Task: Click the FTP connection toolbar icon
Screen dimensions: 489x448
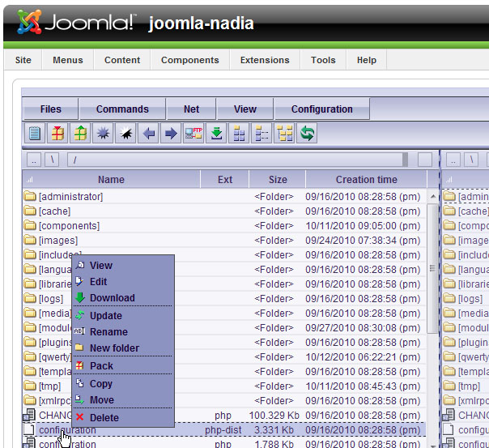Action: pyautogui.click(x=193, y=134)
